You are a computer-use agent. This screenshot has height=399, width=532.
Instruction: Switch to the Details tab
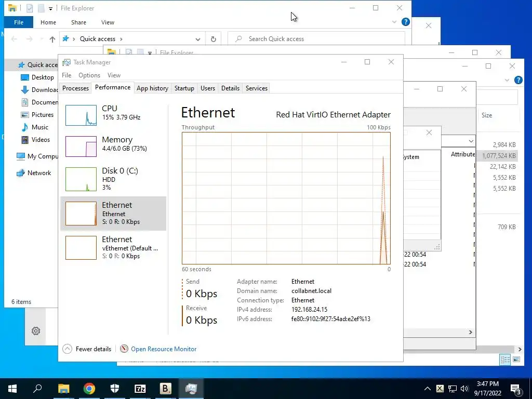pos(230,88)
